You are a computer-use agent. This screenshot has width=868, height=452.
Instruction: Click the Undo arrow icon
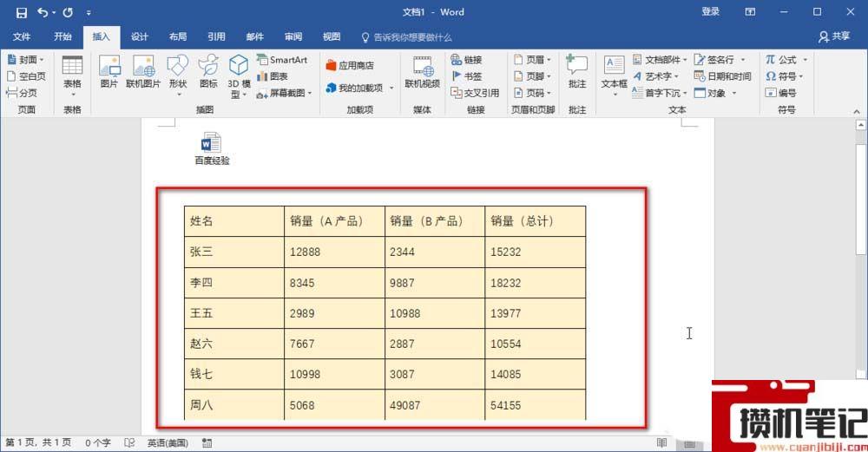coord(43,12)
